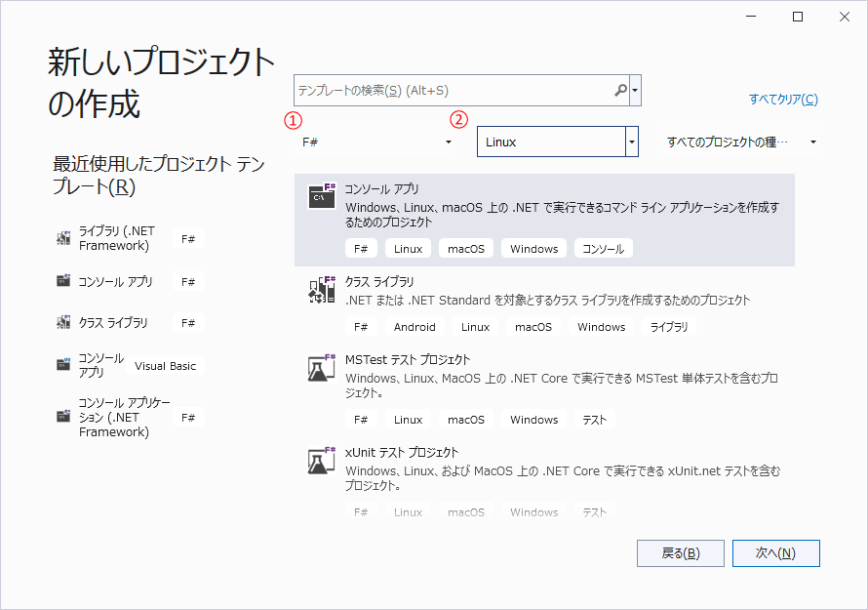Click the 戻る(B) button

click(x=680, y=553)
